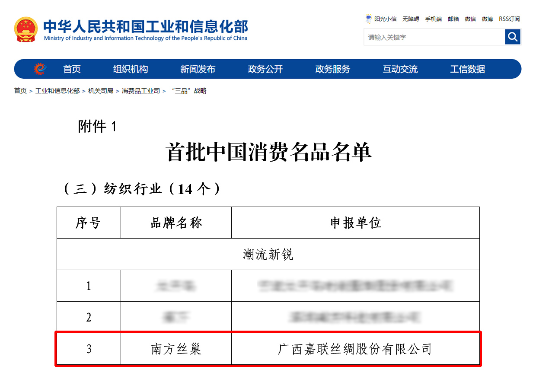
Task: Open the 阳光小信 robot assistant icon
Action: pyautogui.click(x=368, y=19)
